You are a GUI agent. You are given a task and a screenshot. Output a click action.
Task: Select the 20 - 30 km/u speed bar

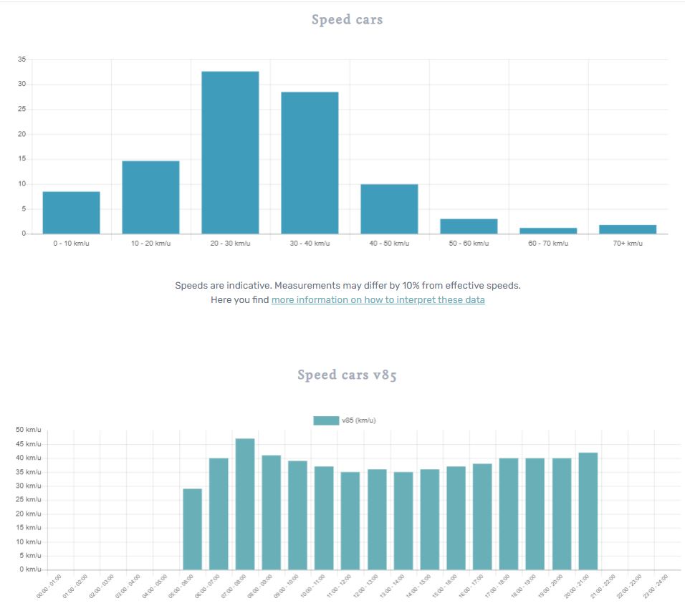[230, 153]
